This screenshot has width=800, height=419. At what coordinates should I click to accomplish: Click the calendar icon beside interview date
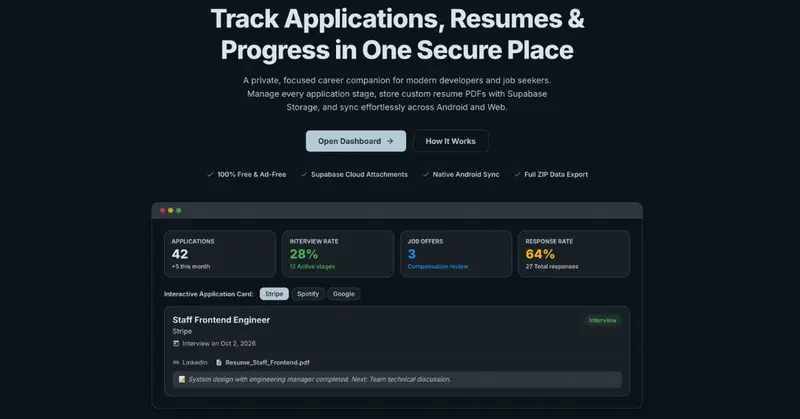176,343
